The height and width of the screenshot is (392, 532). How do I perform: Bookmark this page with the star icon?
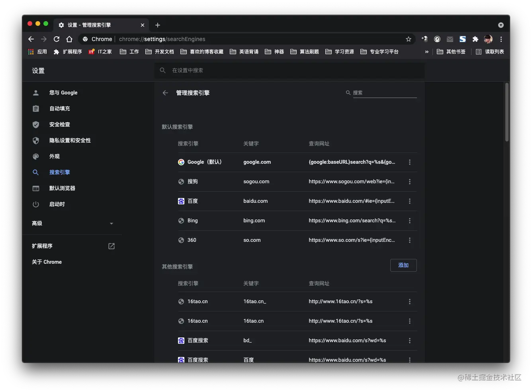pyautogui.click(x=409, y=39)
